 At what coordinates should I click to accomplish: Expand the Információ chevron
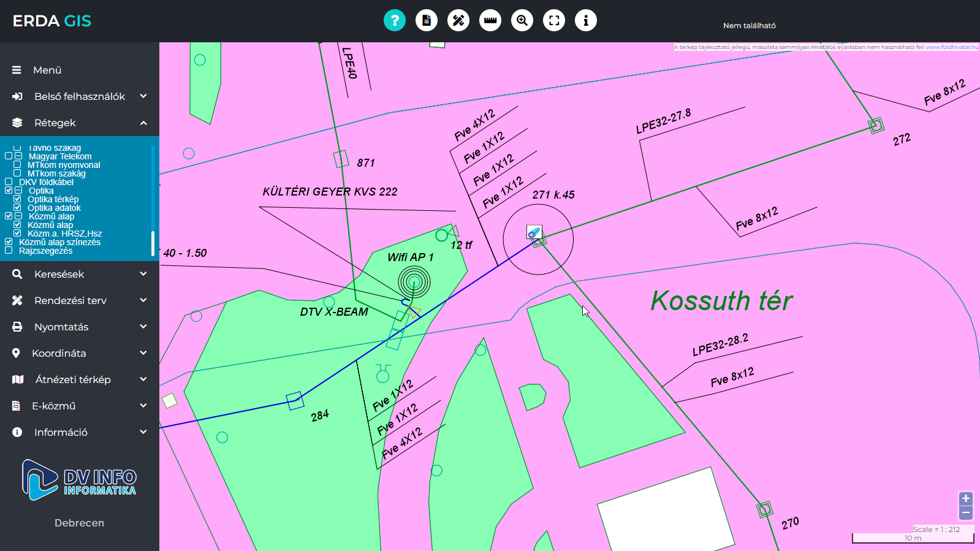click(x=143, y=432)
